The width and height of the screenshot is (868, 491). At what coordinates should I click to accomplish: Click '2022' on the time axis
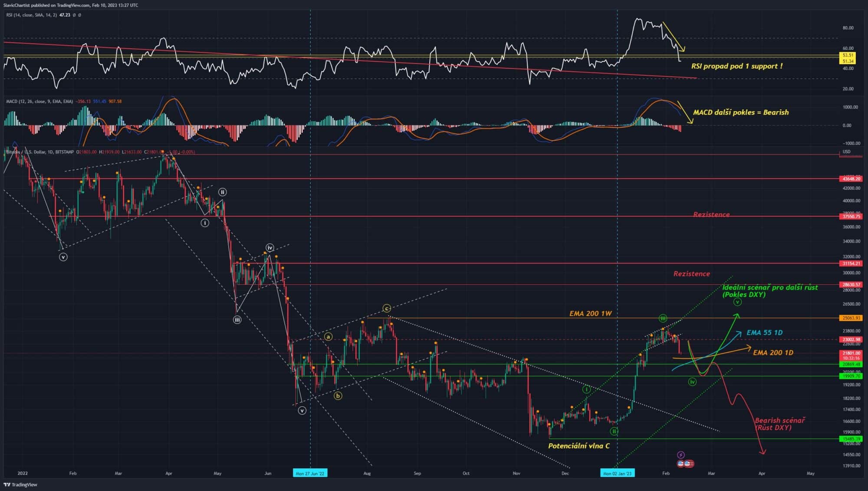click(23, 473)
